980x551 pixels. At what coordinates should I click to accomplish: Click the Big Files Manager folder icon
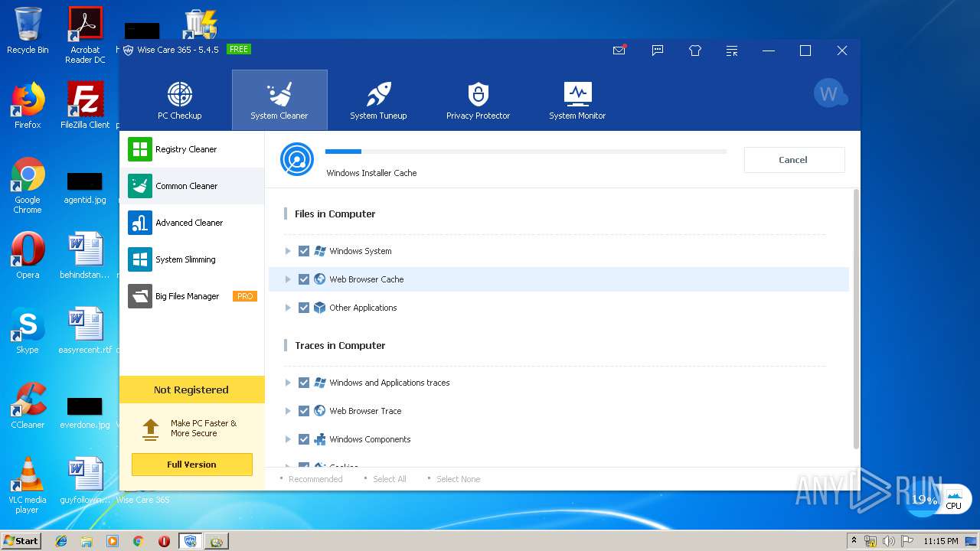coord(140,296)
